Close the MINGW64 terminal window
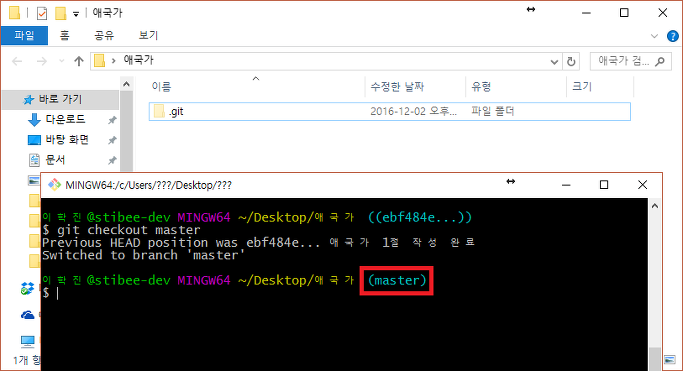The image size is (683, 371). (x=642, y=185)
